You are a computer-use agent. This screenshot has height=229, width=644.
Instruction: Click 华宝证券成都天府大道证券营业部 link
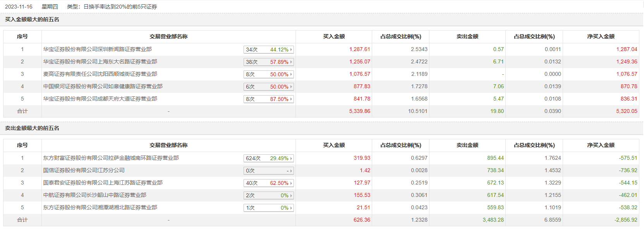coord(100,99)
